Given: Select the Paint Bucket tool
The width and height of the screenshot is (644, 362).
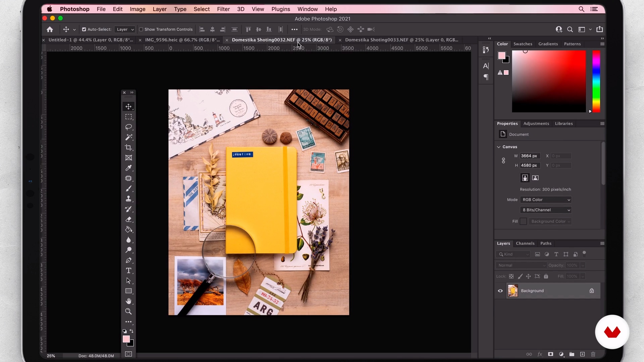Looking at the screenshot, I should coord(128,230).
